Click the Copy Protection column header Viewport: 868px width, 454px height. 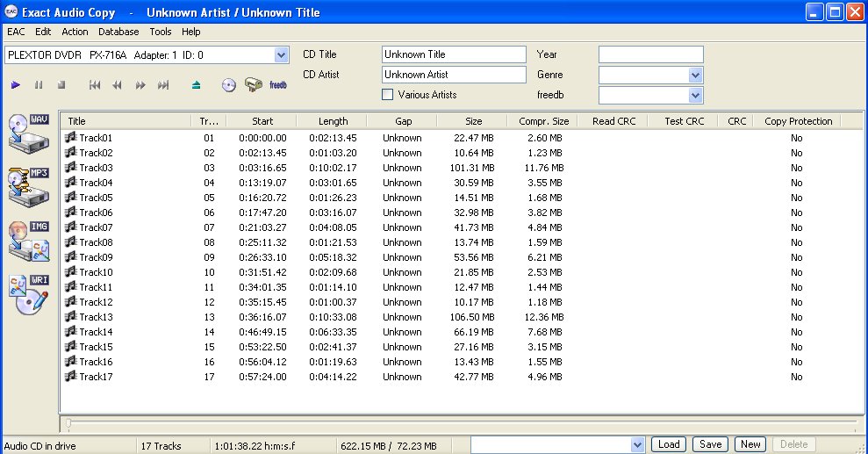click(x=798, y=121)
